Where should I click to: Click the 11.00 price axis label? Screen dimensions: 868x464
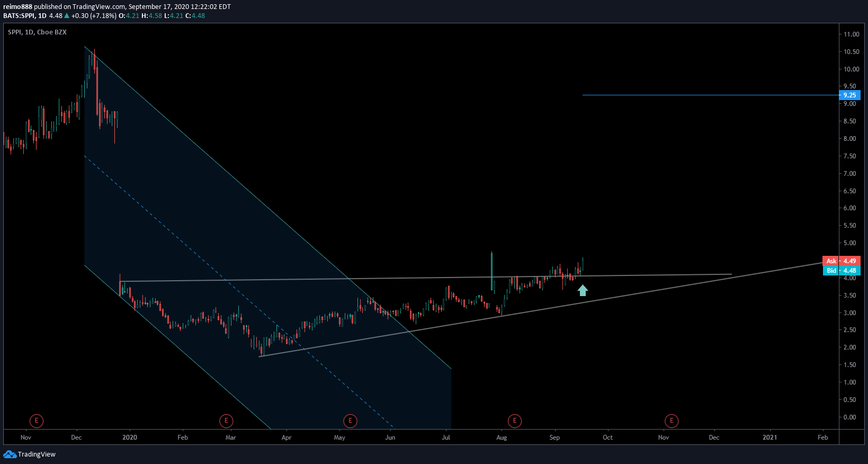click(852, 34)
